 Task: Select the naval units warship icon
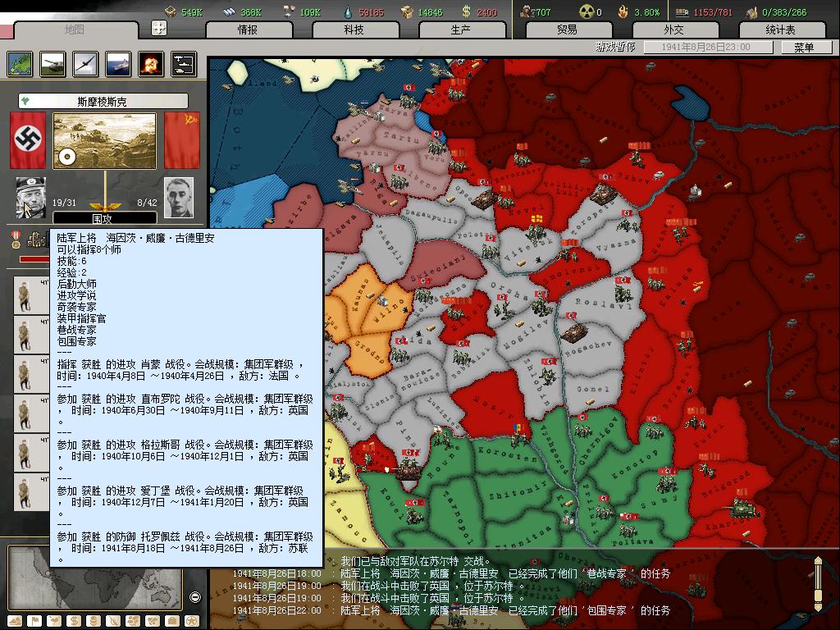point(118,64)
